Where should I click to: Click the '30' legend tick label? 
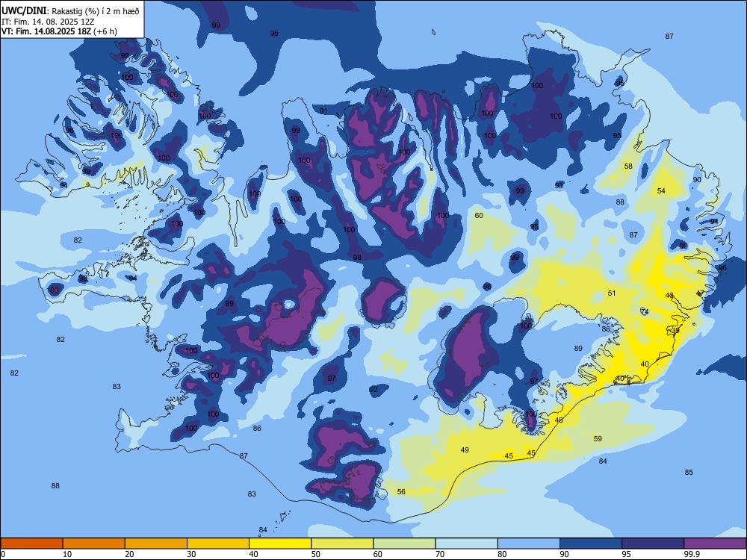pyautogui.click(x=191, y=554)
